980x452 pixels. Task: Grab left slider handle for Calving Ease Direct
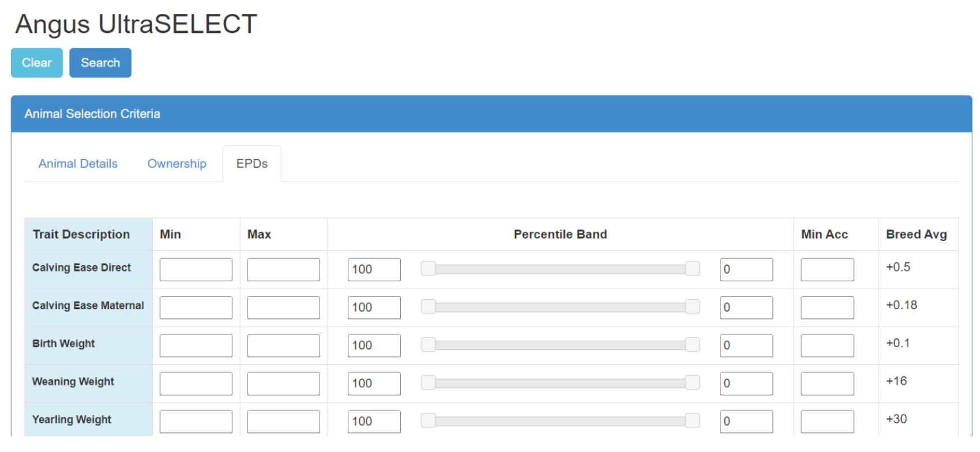point(428,269)
